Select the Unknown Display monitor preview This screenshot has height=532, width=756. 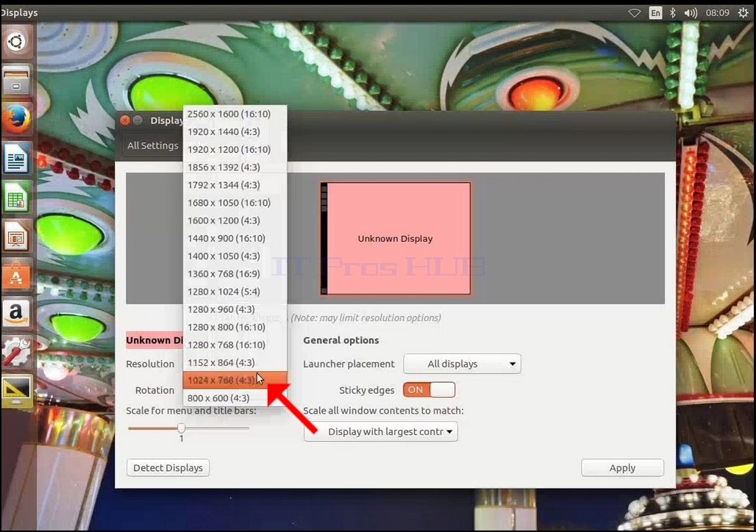(x=396, y=238)
